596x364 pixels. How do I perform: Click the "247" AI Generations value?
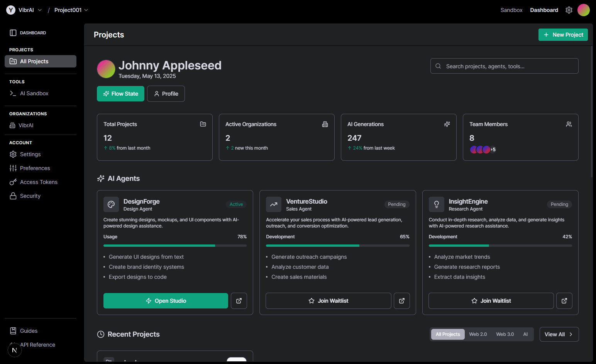point(354,138)
